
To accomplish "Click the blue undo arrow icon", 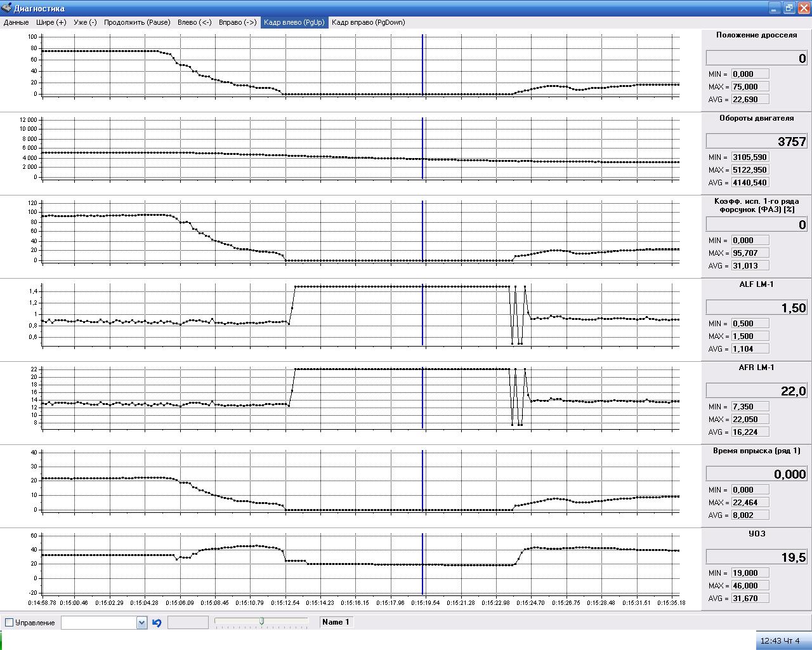I will [157, 623].
